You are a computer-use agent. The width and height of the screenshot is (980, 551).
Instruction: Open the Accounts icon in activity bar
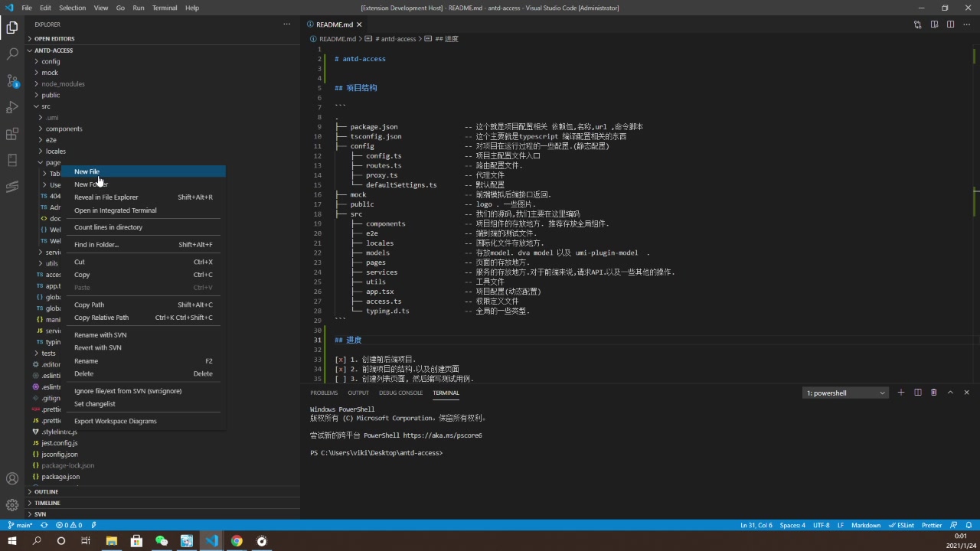12,479
